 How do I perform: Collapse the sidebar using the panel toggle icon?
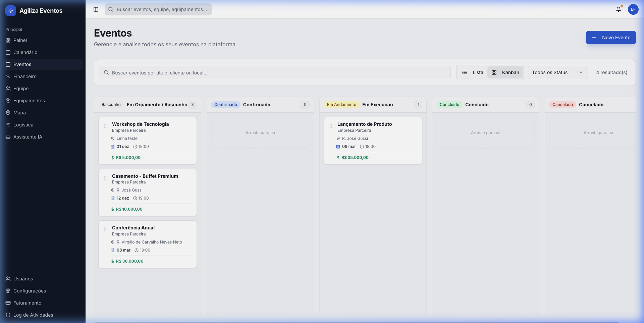tap(96, 9)
